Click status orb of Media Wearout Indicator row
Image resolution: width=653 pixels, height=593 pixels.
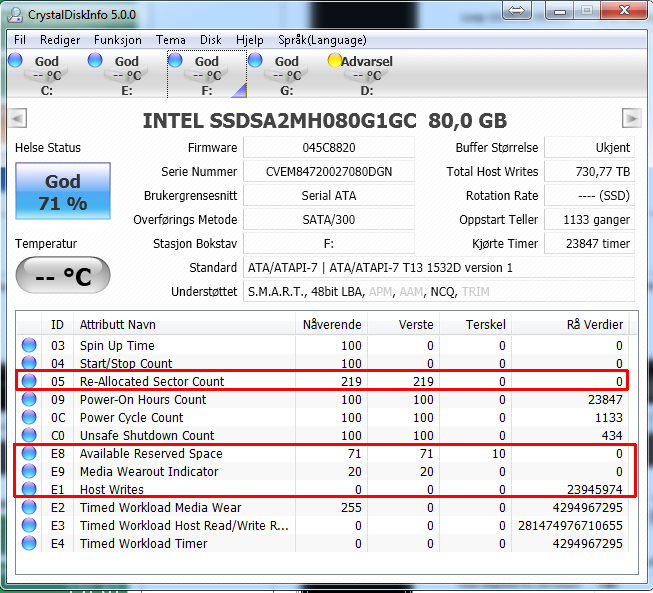29,471
